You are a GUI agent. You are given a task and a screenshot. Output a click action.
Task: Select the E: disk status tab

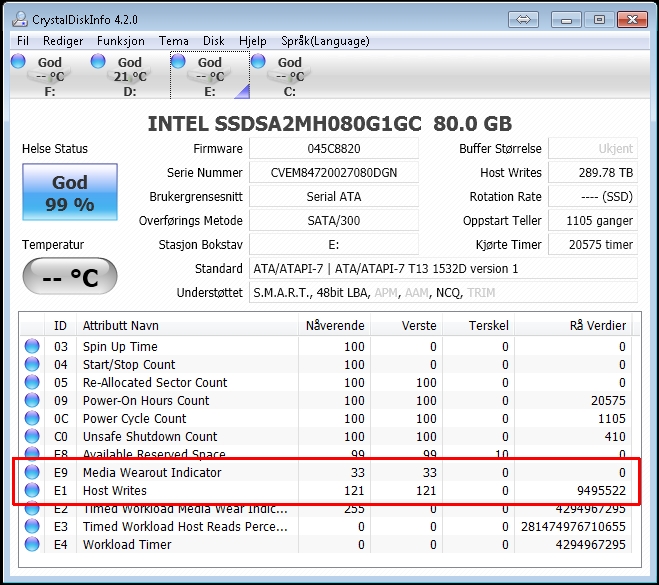point(210,76)
